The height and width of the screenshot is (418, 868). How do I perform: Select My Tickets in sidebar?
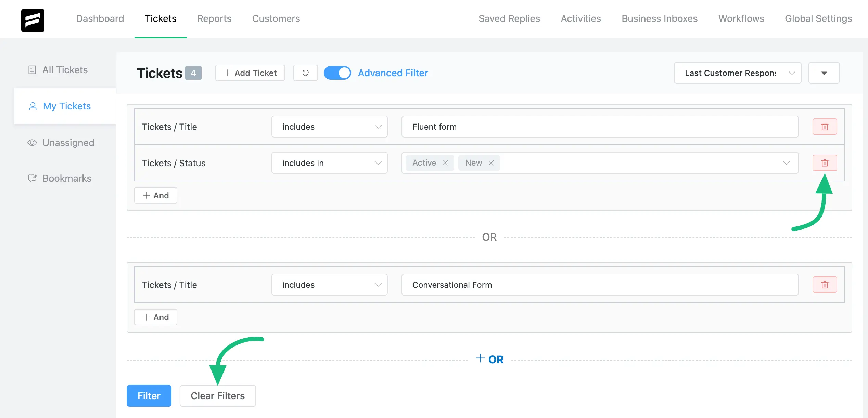pyautogui.click(x=65, y=106)
